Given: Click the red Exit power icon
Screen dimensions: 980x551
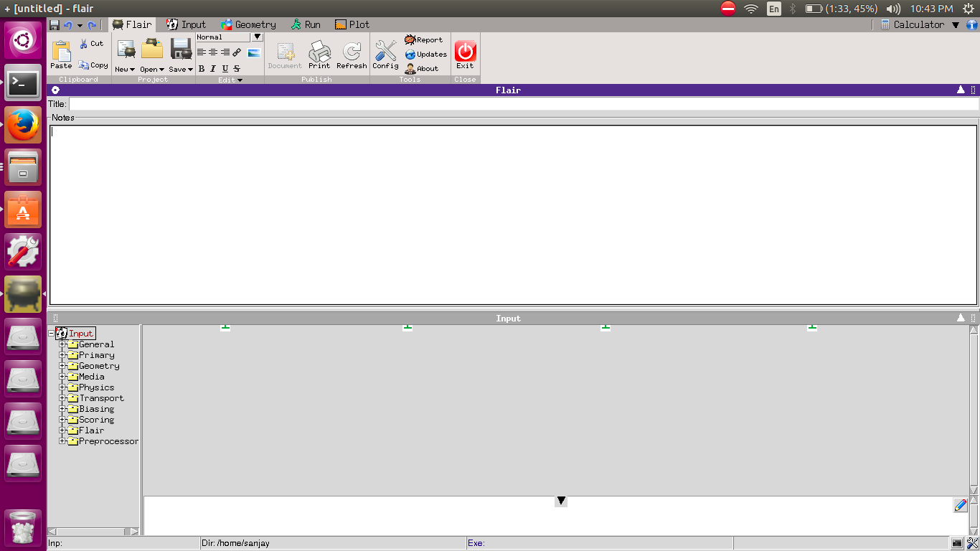Looking at the screenshot, I should (x=466, y=51).
